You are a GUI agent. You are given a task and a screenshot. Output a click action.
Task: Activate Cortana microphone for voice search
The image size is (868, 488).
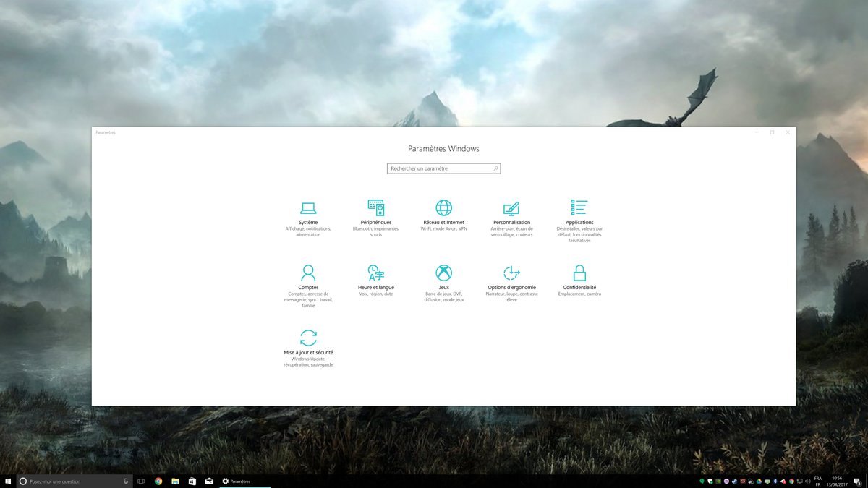(124, 480)
